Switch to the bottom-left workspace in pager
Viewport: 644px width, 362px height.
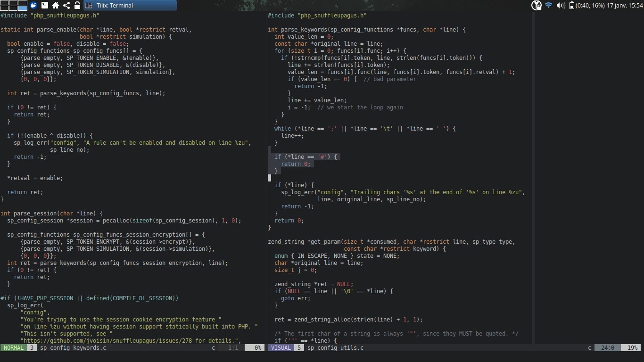coord(4,8)
